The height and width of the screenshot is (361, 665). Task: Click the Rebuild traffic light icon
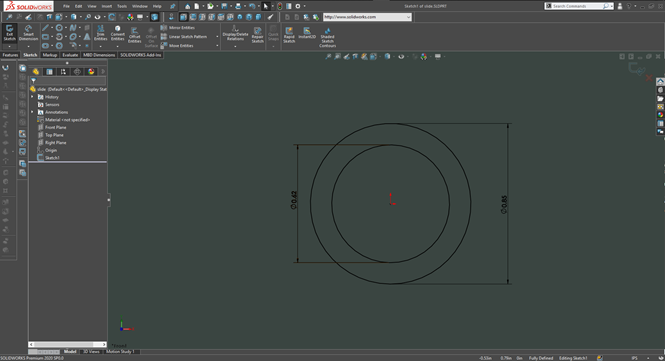click(279, 6)
